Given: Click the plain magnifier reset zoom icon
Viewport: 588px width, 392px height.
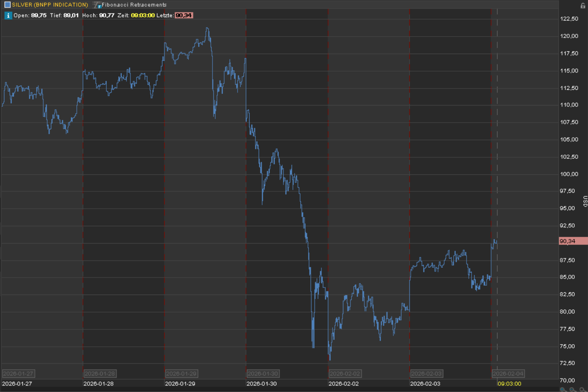Looking at the screenshot, I should 583,389.
